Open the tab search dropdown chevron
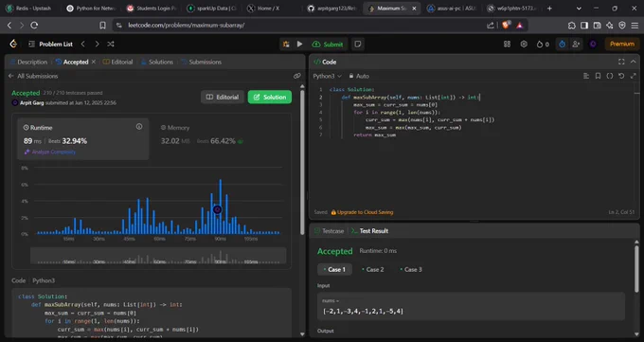The height and width of the screenshot is (342, 644). pyautogui.click(x=579, y=9)
